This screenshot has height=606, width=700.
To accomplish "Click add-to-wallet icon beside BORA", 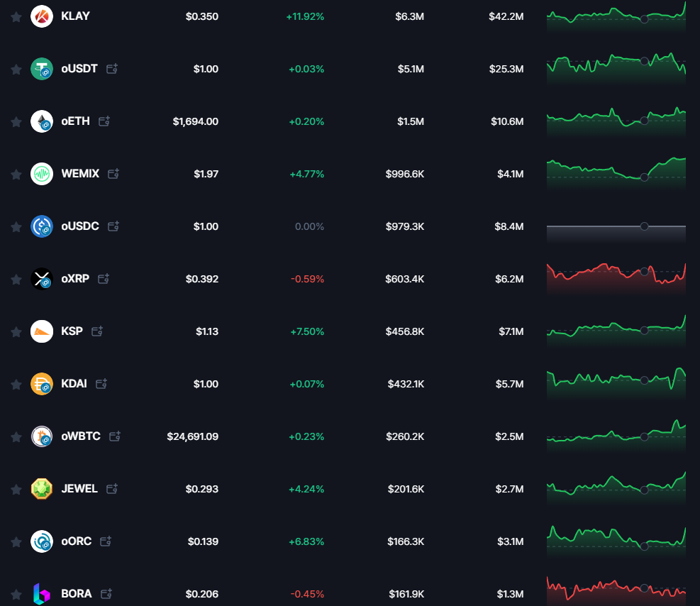I will coord(106,593).
